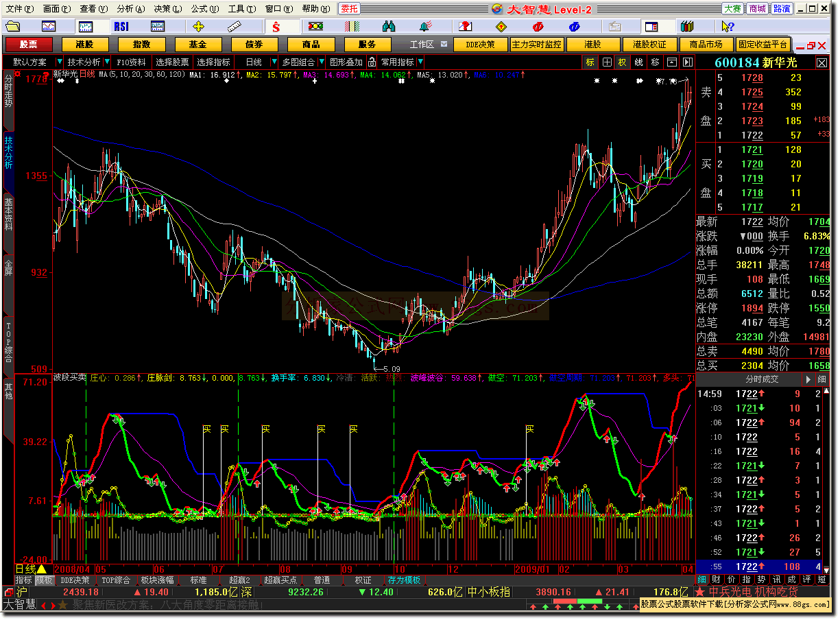The height and width of the screenshot is (620, 840).
Task: Click the colored vertical stripes toolbar icon
Action: pyautogui.click(x=352, y=26)
